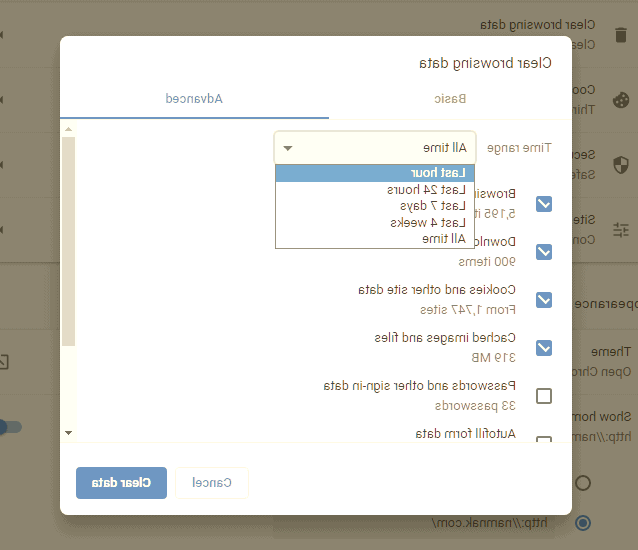Open the Time range dropdown
638x550 pixels.
pos(375,148)
